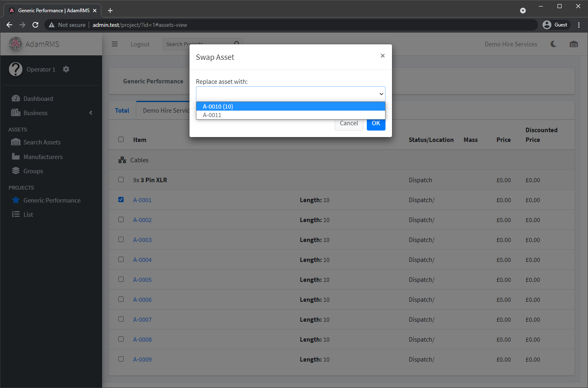
Task: Expand the Business sidebar menu chevron
Action: tap(91, 113)
